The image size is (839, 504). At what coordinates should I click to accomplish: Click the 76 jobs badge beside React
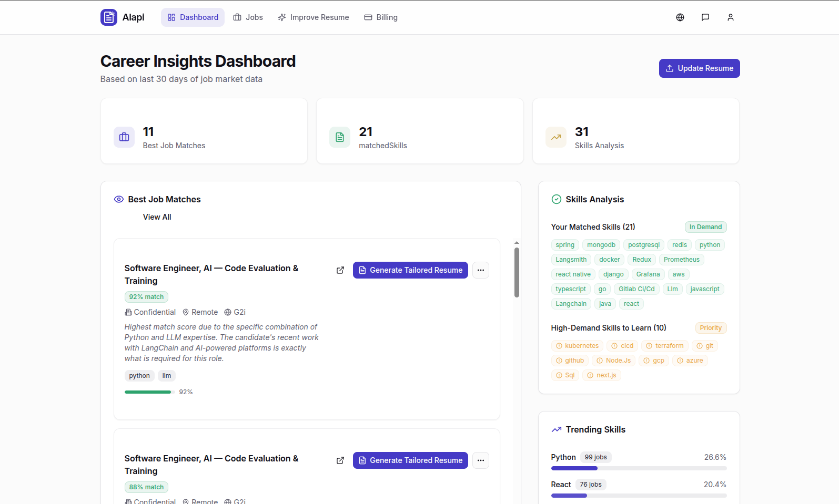[x=591, y=485]
